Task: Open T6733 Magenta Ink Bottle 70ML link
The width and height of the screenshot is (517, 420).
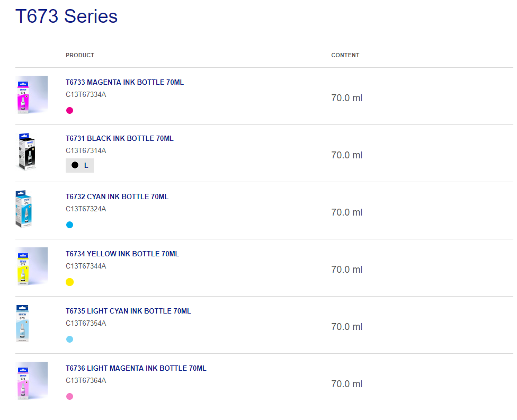Action: pyautogui.click(x=124, y=83)
